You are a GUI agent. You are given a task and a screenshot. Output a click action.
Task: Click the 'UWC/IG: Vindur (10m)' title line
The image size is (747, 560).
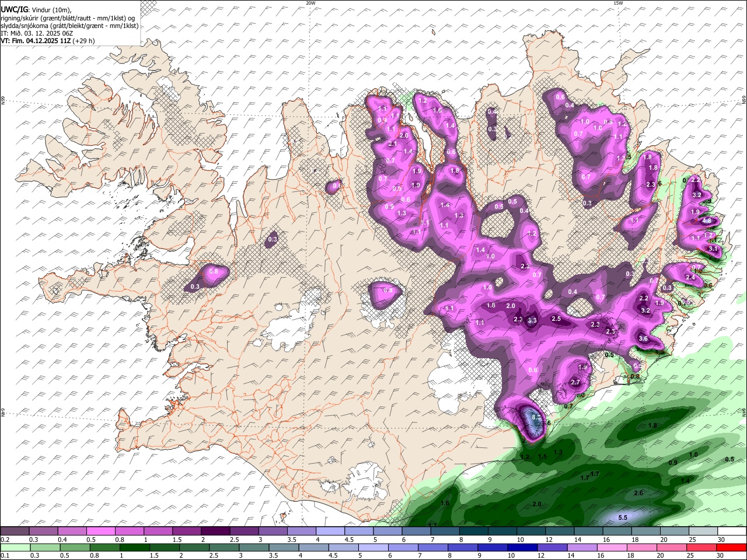click(x=36, y=10)
